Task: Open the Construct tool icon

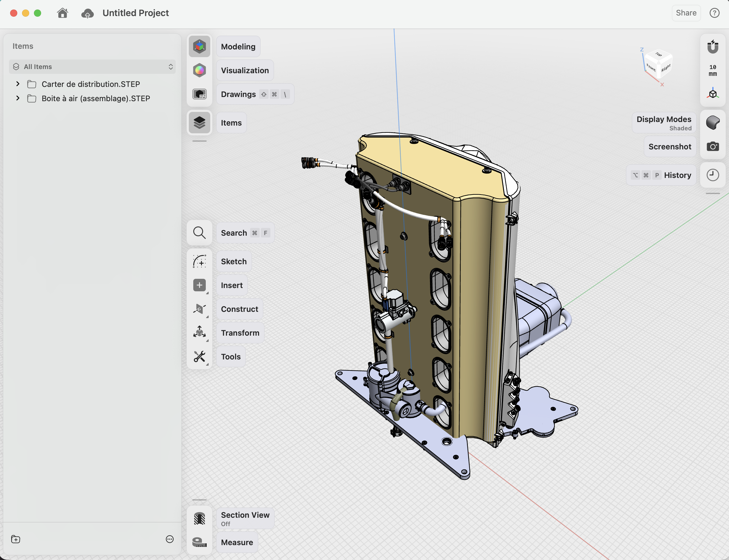Action: pos(199,309)
